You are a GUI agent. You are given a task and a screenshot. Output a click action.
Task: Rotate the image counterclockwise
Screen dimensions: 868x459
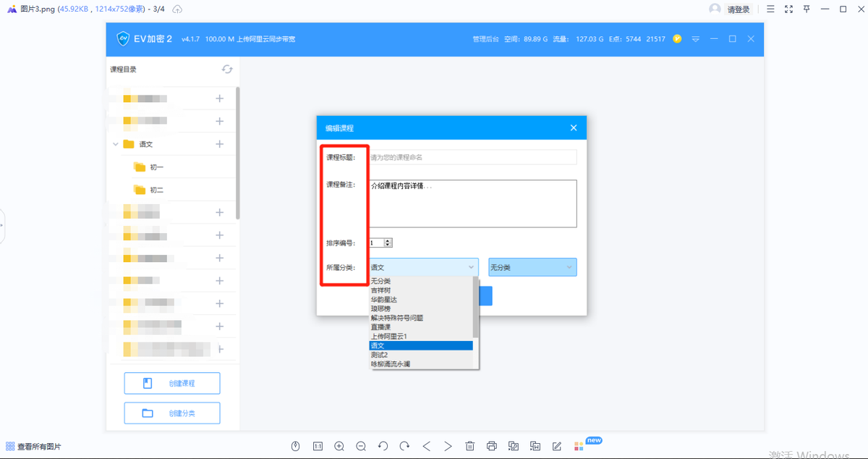[x=383, y=446]
